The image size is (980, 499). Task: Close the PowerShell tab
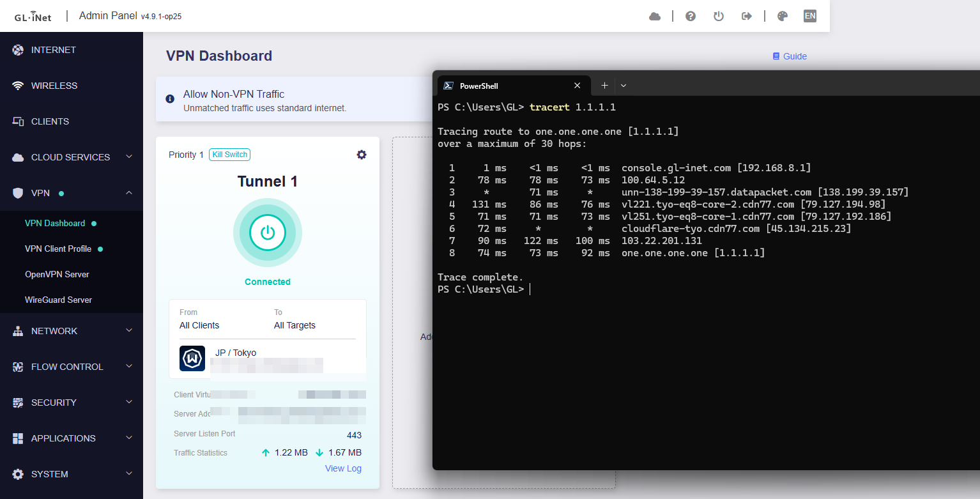pyautogui.click(x=578, y=86)
